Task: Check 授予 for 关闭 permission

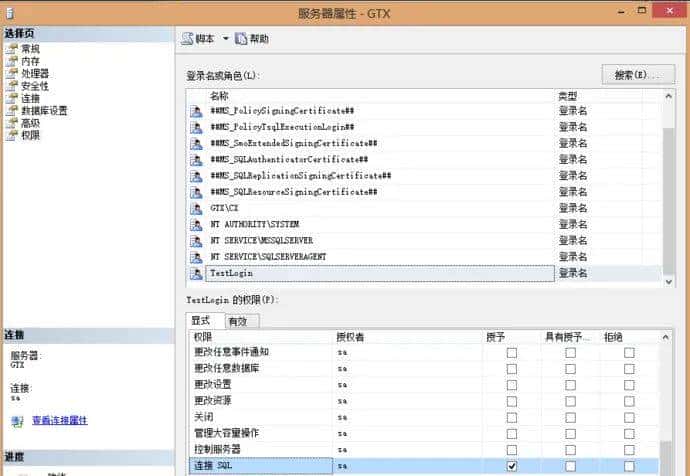Action: point(512,417)
